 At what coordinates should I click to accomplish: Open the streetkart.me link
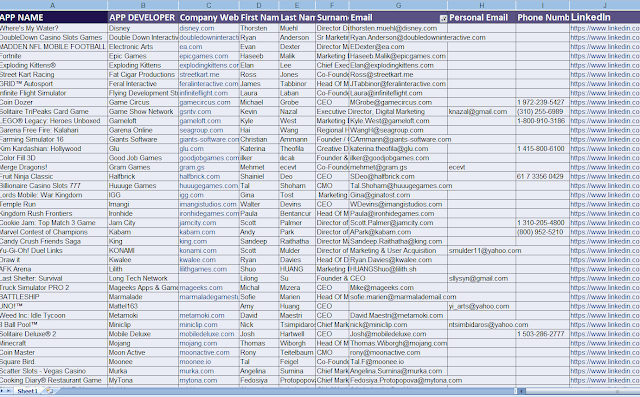[x=199, y=74]
